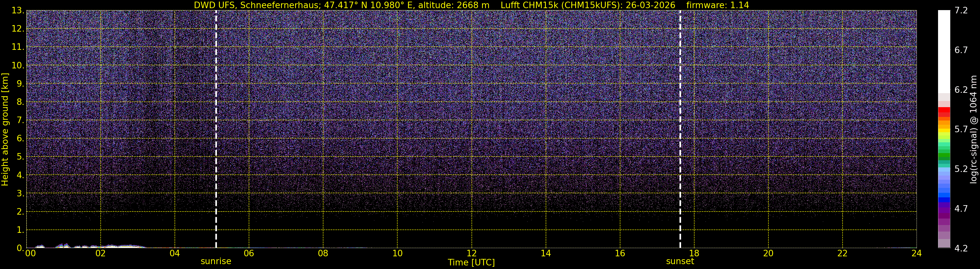Screen dimensions: 980x269
Task: Click the Time [UTC] axis label
Action: [x=471, y=262]
